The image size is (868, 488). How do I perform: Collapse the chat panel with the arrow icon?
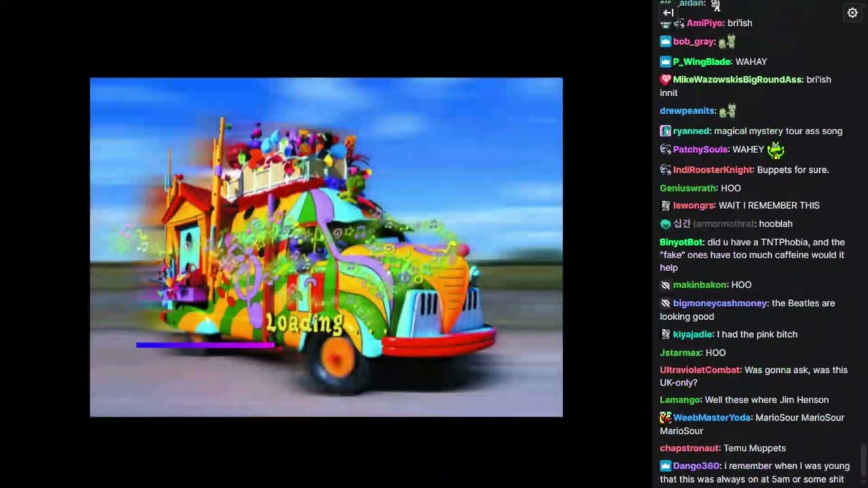668,12
